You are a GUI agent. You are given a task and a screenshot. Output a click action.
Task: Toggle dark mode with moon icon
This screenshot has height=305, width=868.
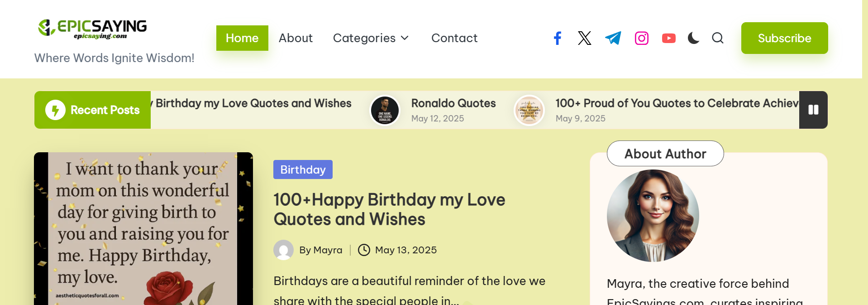pos(693,38)
